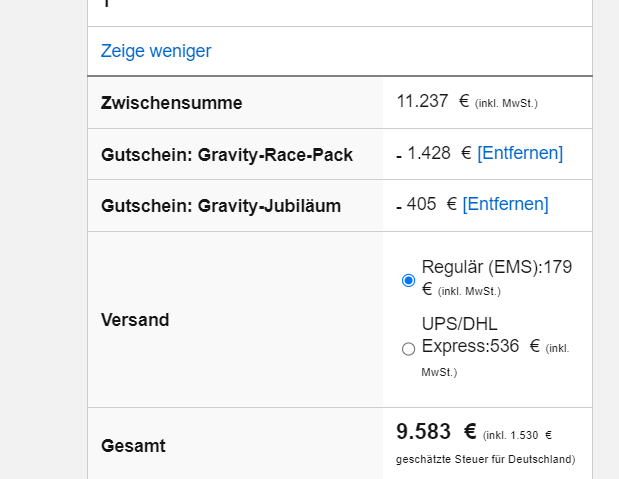Click the 9.583 € total amount
This screenshot has height=479, width=619.
point(436,432)
